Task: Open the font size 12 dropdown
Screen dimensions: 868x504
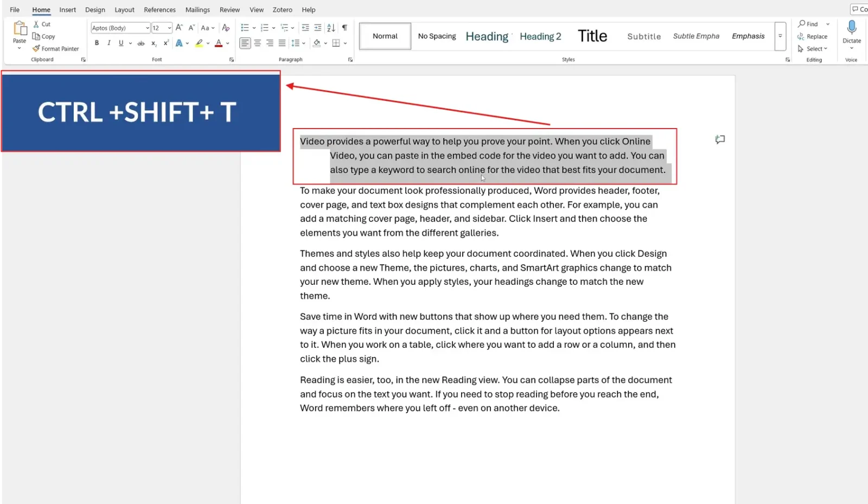Action: pyautogui.click(x=169, y=28)
